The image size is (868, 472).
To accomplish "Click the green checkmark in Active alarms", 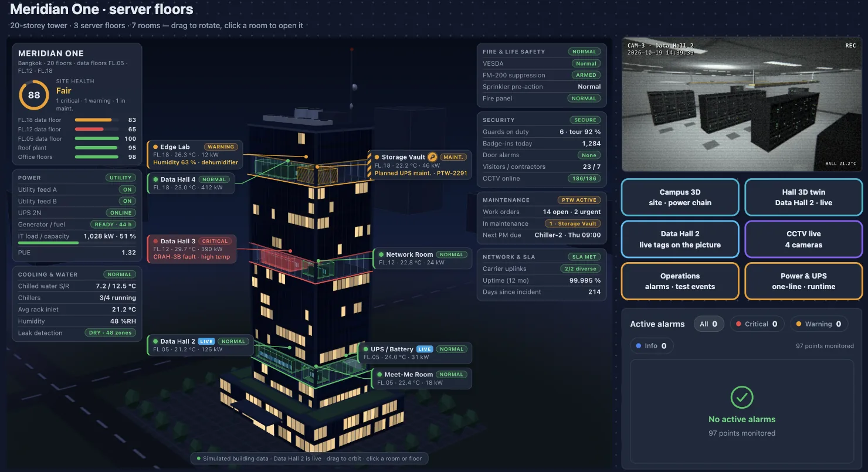I will coord(742,398).
